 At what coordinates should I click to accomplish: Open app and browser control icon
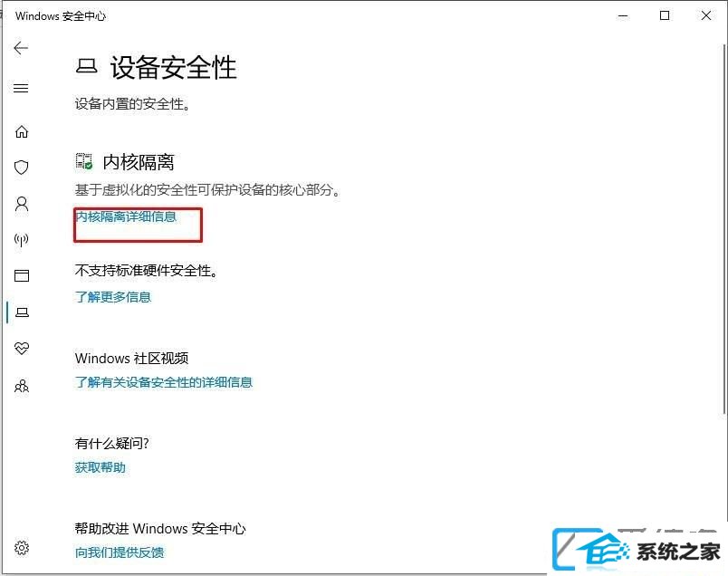22,276
